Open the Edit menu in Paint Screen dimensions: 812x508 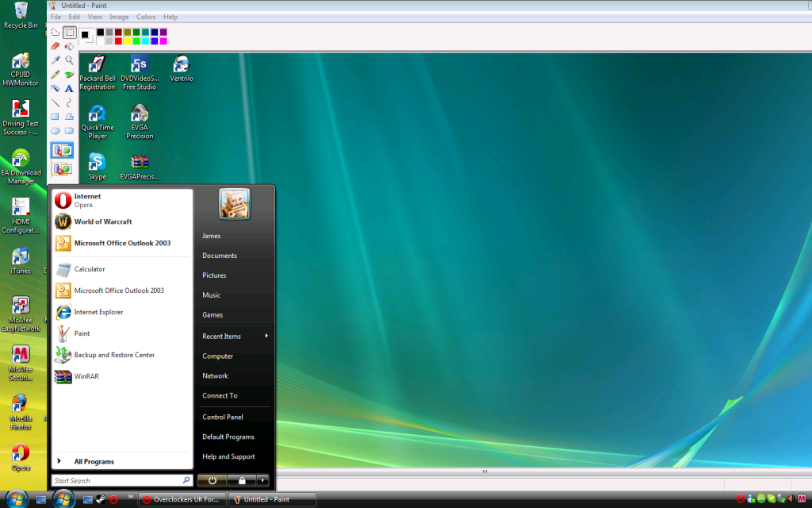point(74,17)
